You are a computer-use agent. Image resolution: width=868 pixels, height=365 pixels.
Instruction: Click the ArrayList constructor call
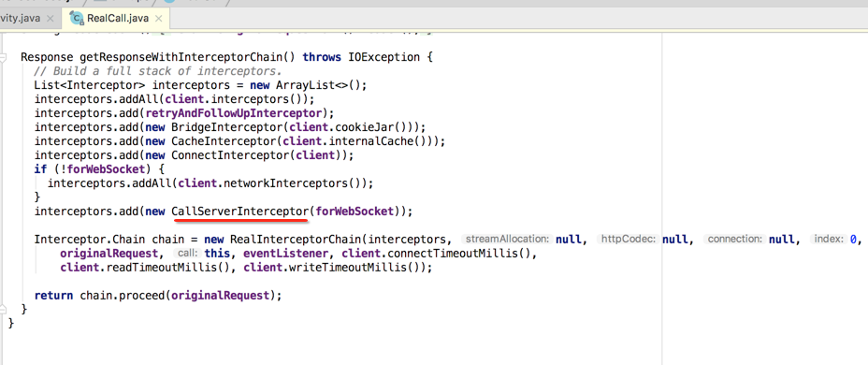321,86
